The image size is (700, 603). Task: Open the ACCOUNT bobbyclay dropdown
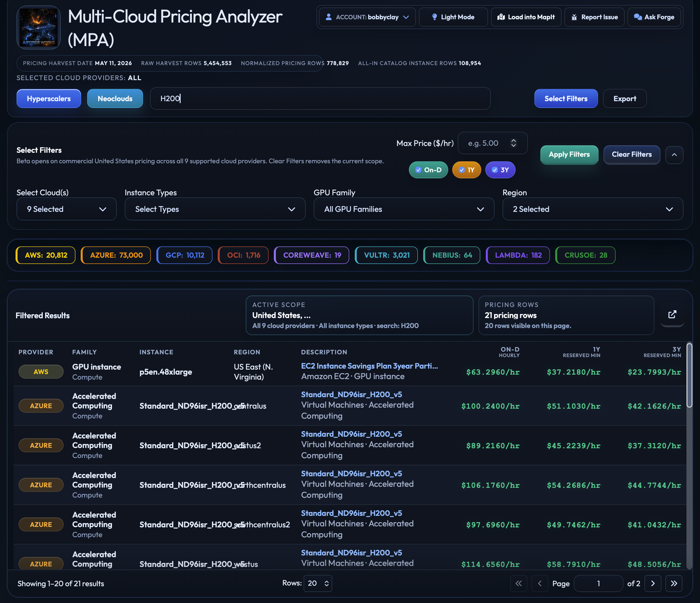coord(367,17)
